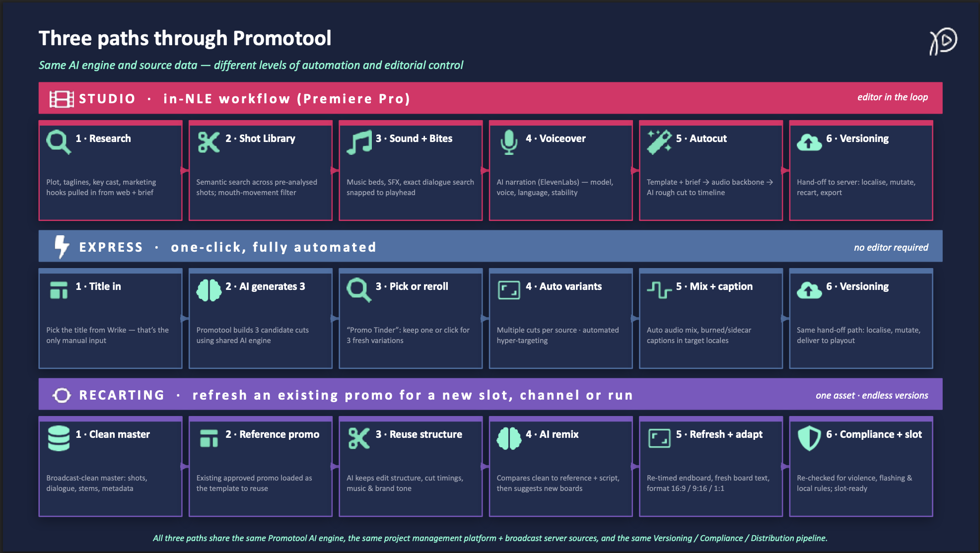
Task: Select the RECARTING header bar
Action: (490, 394)
